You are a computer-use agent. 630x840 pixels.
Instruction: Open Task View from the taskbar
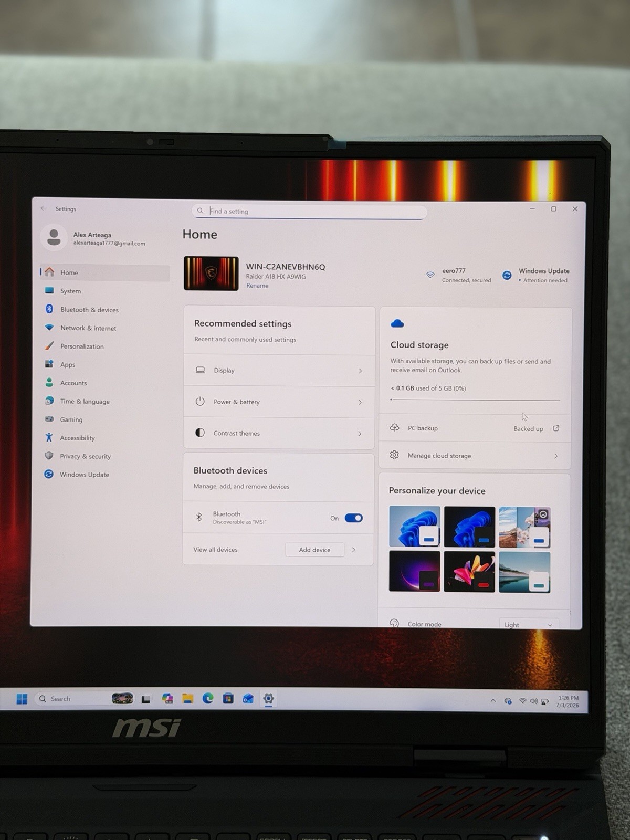click(146, 699)
